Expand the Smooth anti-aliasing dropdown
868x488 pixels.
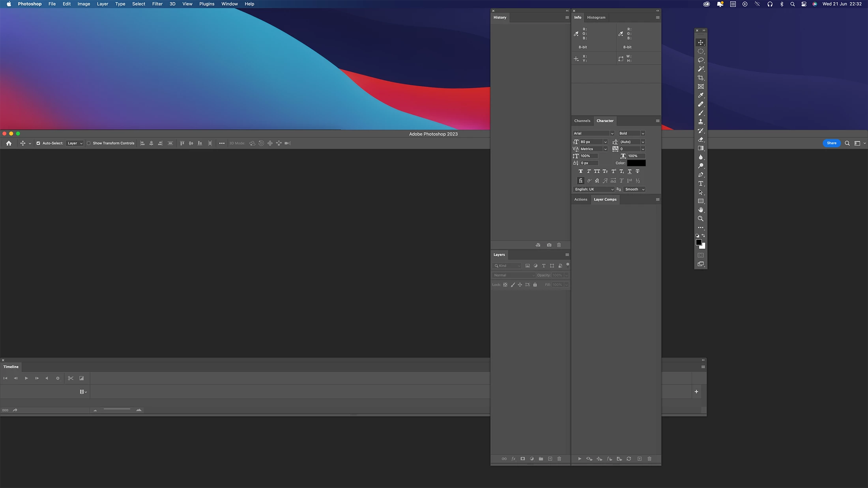634,189
